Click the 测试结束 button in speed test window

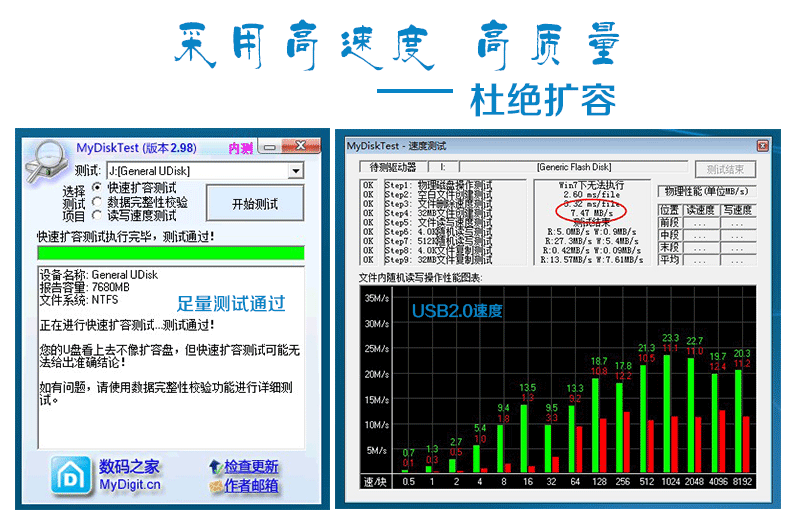tap(725, 169)
